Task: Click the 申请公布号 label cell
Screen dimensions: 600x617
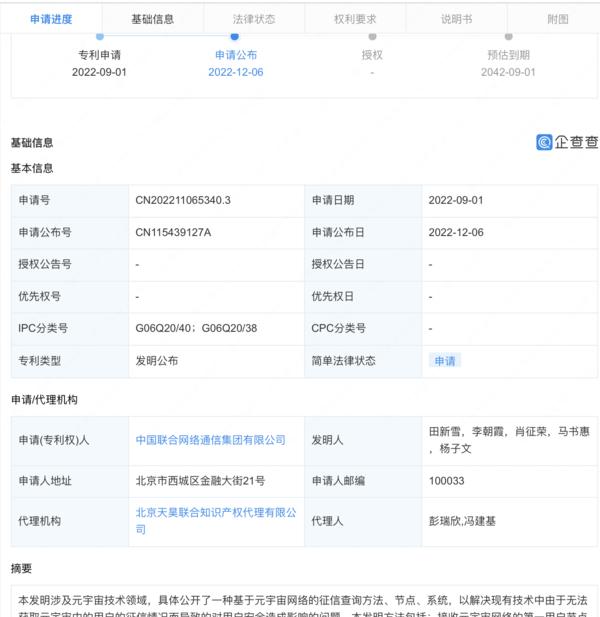Action: pos(70,232)
